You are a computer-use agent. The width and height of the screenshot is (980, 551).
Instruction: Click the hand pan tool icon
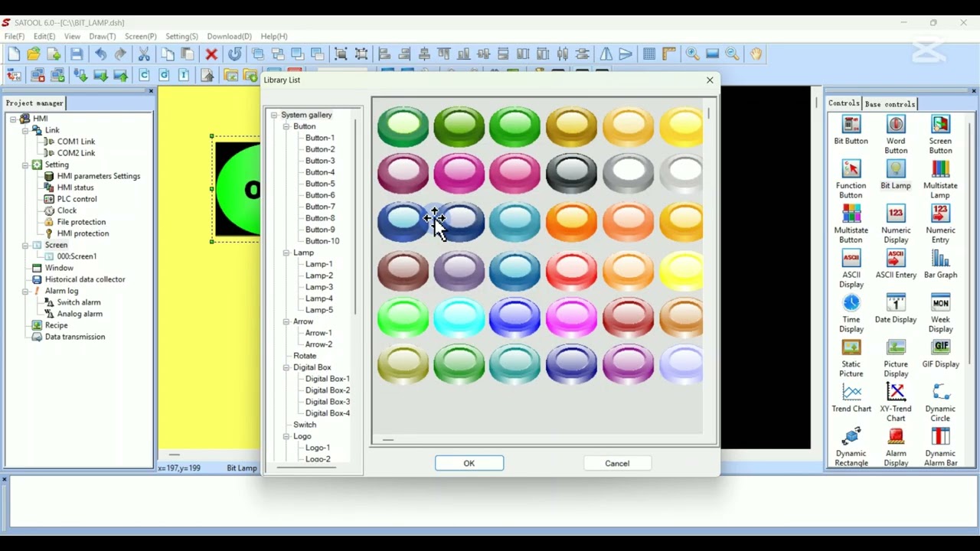[756, 54]
